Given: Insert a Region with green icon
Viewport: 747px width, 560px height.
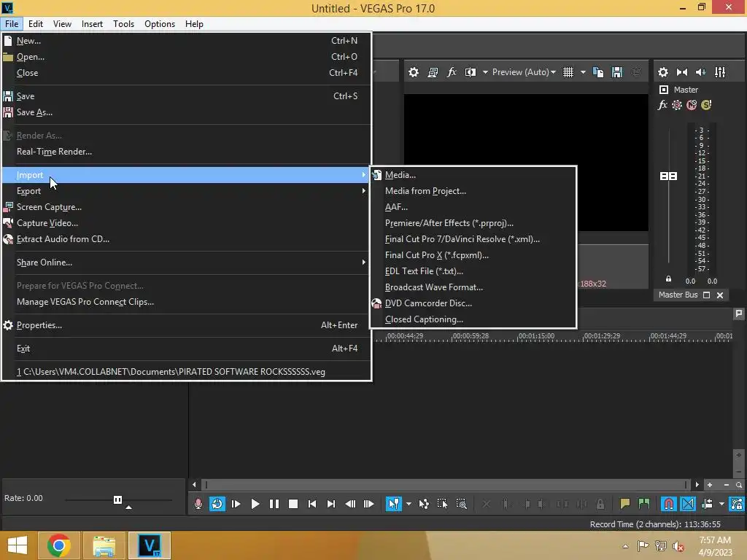Looking at the screenshot, I should tap(643, 504).
